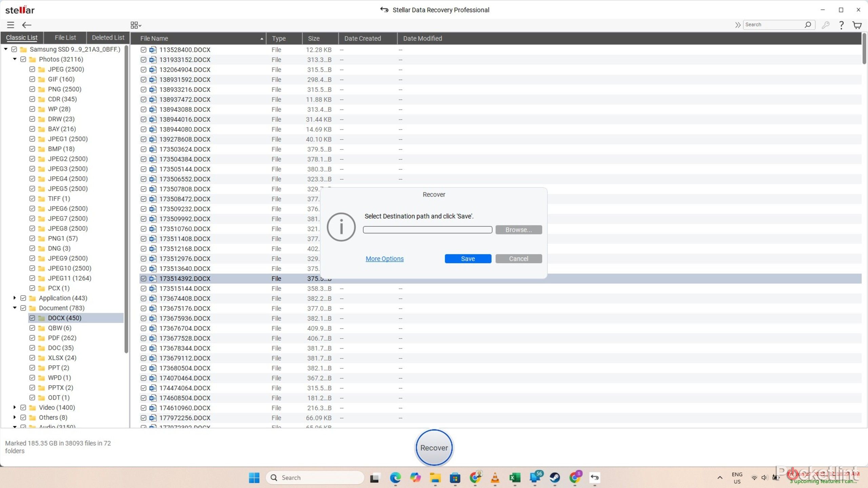Open the More Options link
This screenshot has height=488, width=868.
tap(384, 259)
